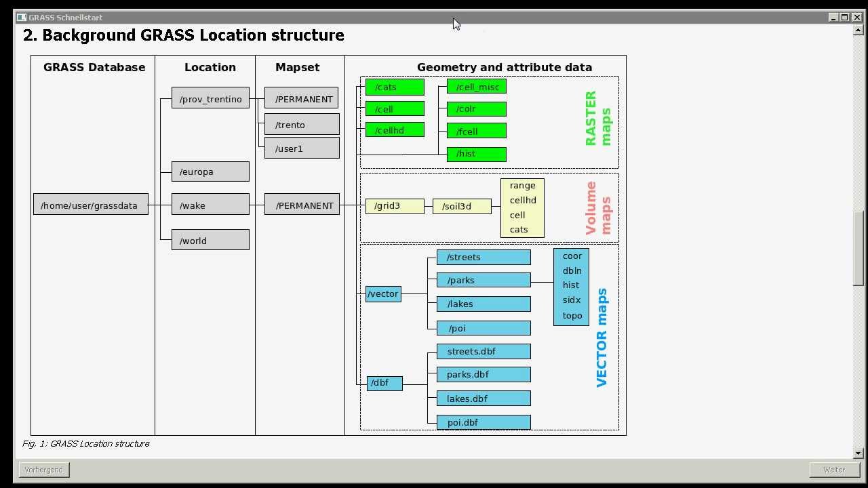Click the 'Mapset' column header

point(297,67)
